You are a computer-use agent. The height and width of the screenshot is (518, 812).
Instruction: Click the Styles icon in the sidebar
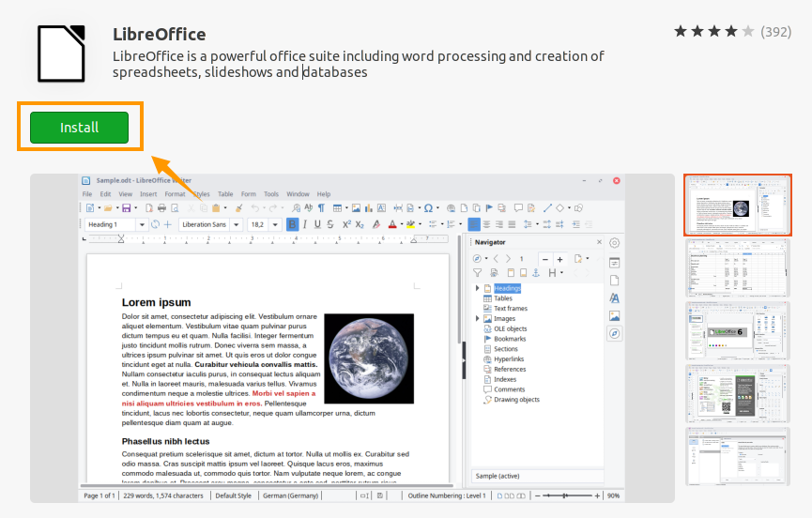[x=615, y=297]
